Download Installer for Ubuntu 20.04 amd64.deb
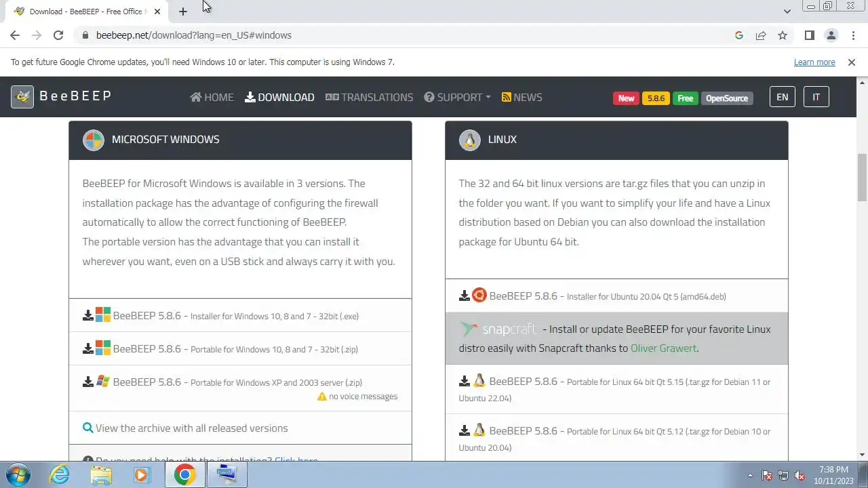 pos(608,296)
